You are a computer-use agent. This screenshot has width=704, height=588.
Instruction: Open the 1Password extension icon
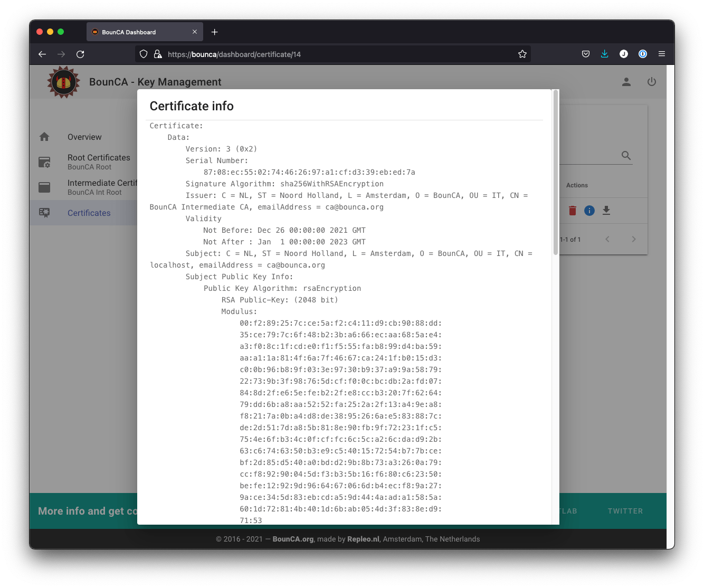(643, 54)
